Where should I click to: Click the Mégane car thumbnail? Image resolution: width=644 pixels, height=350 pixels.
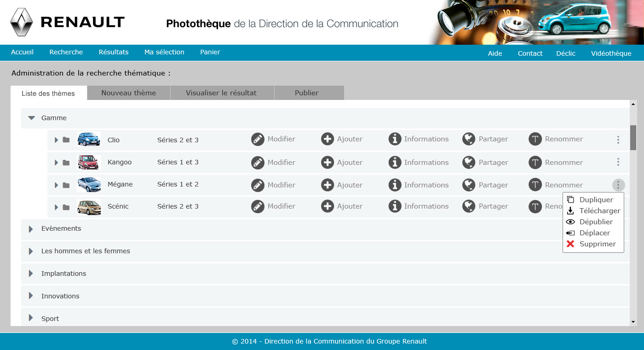pos(89,185)
